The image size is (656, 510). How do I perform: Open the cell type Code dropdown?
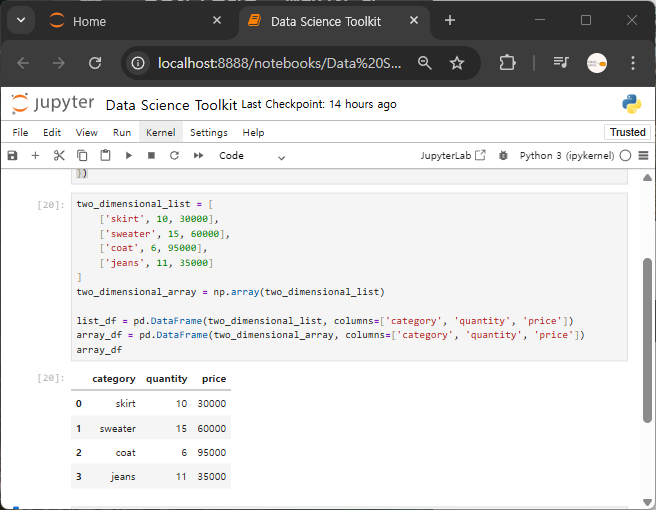click(x=252, y=156)
